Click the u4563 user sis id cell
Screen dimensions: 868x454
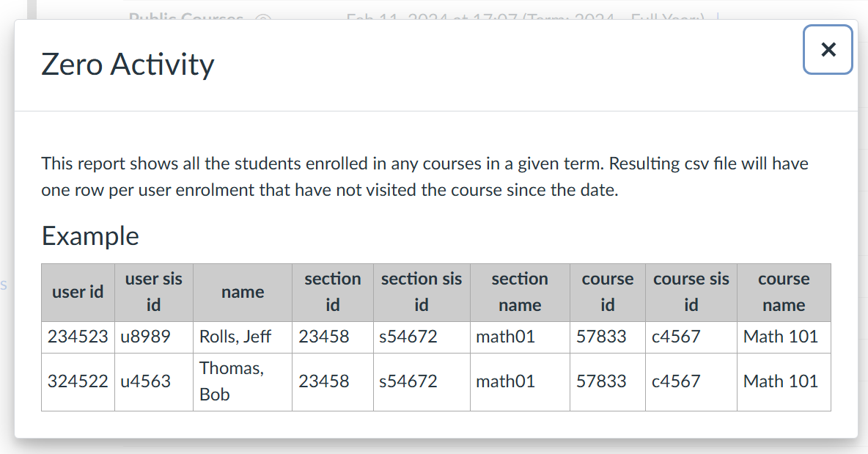pyautogui.click(x=145, y=381)
